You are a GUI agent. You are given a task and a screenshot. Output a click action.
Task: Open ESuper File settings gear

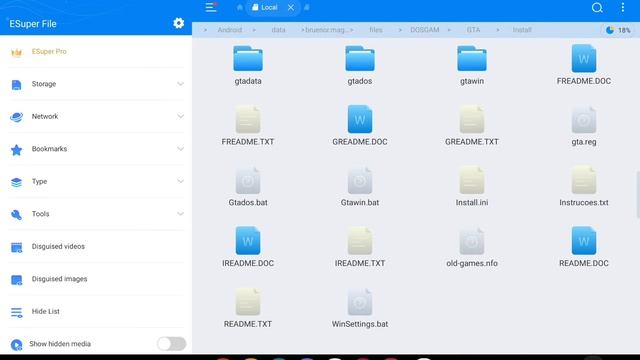178,23
